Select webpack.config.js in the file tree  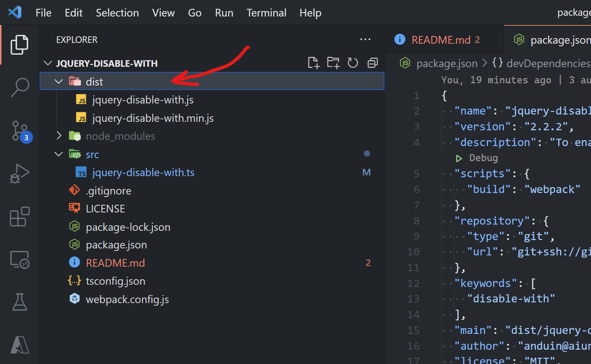[x=127, y=299]
